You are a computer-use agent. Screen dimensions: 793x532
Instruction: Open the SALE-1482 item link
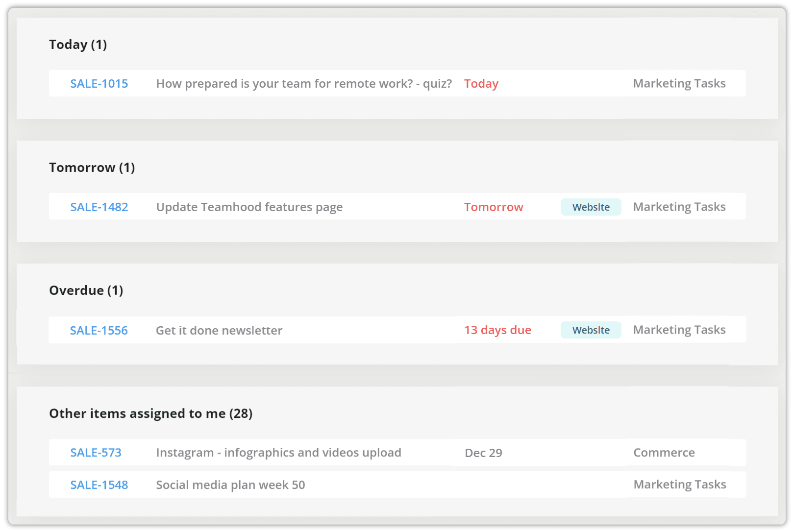99,207
